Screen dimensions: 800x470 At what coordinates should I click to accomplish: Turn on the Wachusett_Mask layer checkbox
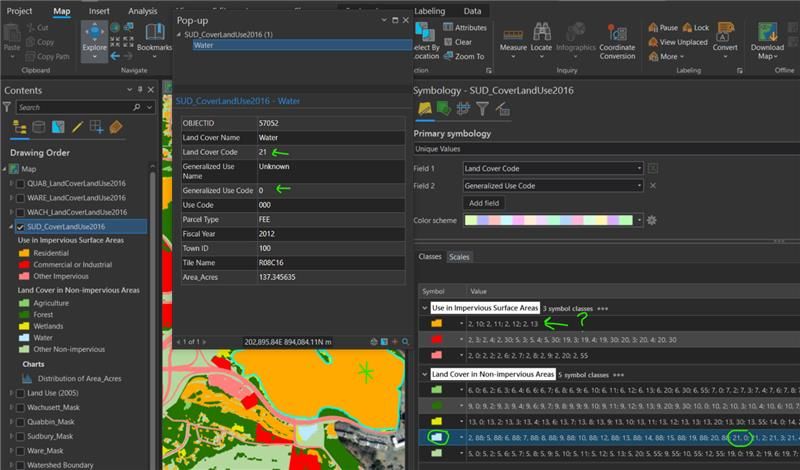tap(20, 408)
